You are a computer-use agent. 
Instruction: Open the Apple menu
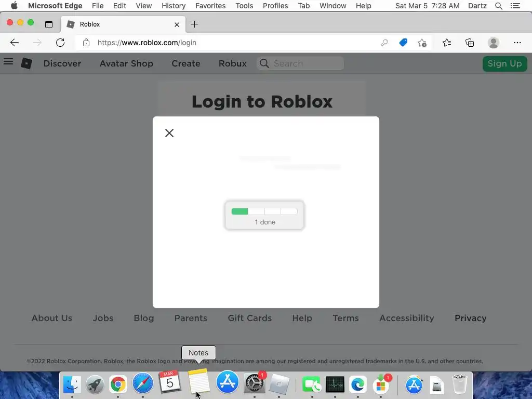pyautogui.click(x=14, y=6)
